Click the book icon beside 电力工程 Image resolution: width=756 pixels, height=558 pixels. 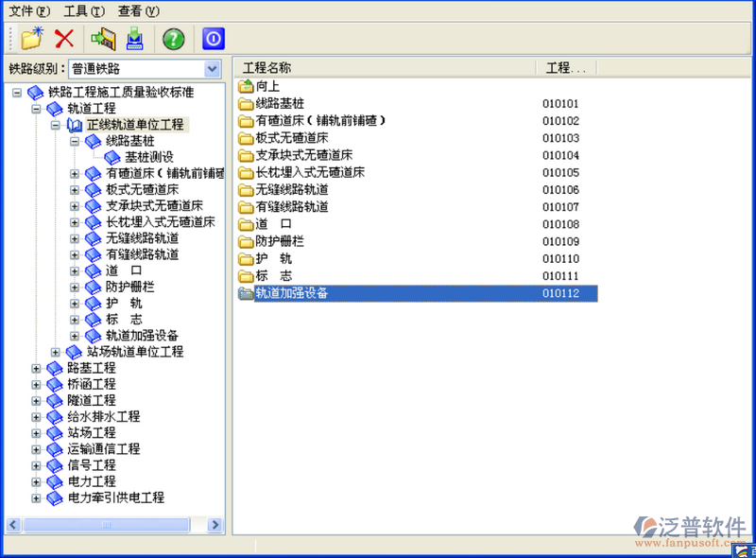[55, 481]
